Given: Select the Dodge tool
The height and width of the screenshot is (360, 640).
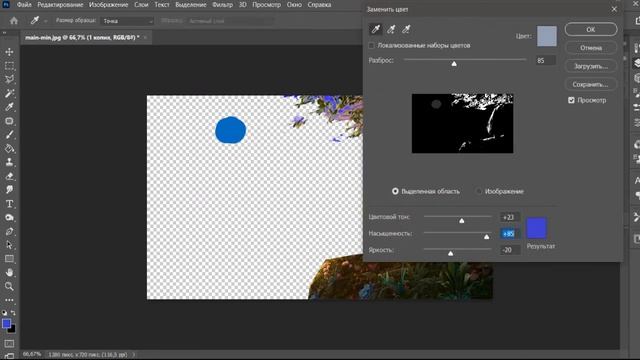Looking at the screenshot, I should coord(9,218).
